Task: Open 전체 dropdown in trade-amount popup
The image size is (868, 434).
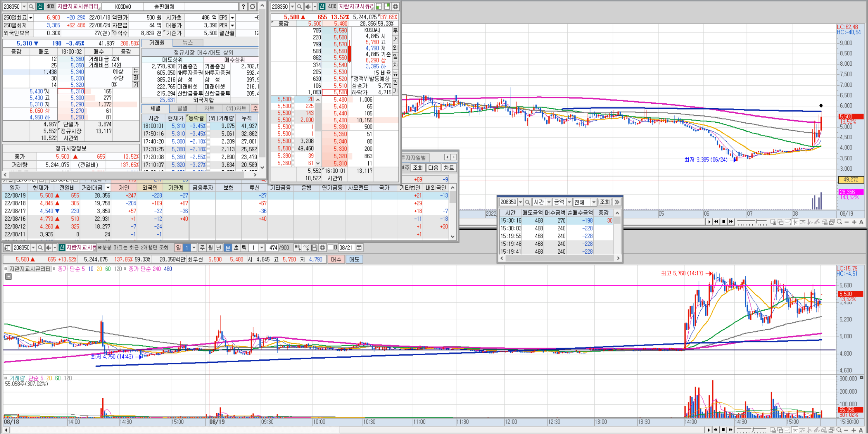Action: click(x=594, y=202)
